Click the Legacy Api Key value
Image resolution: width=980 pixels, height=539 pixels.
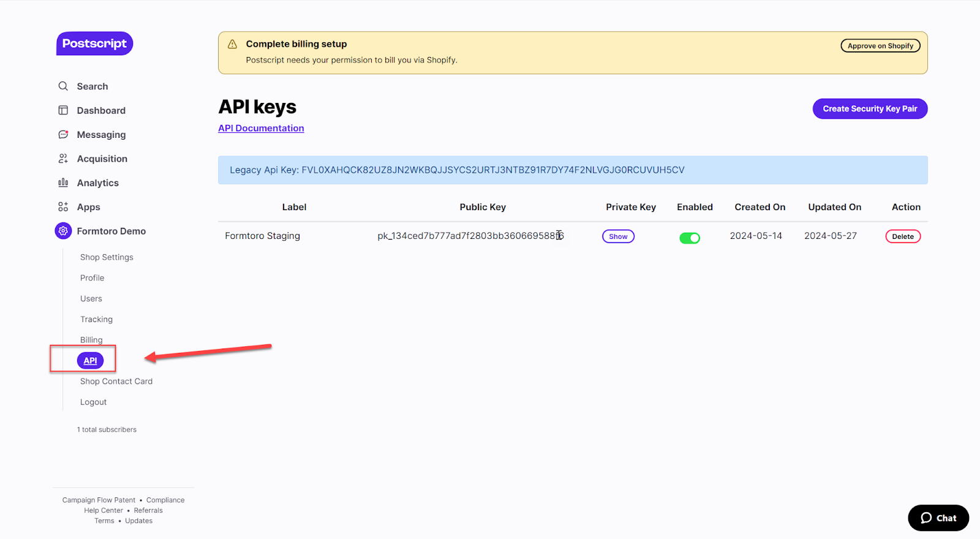pyautogui.click(x=493, y=170)
